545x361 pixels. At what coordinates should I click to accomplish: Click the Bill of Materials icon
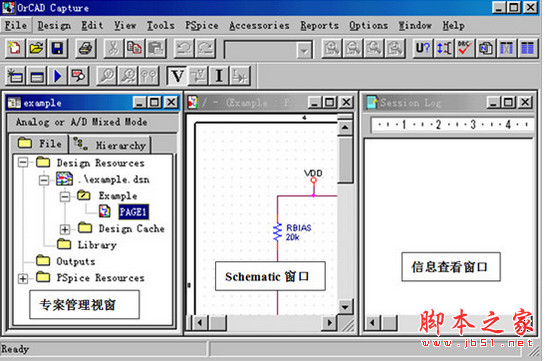pyautogui.click(x=528, y=48)
